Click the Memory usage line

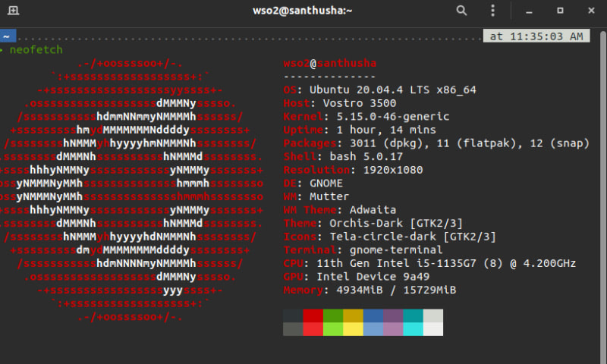click(370, 290)
